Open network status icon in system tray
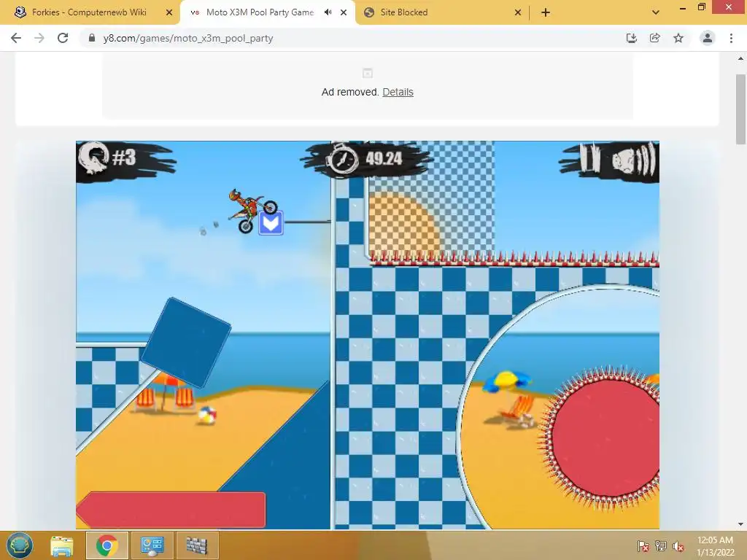The width and height of the screenshot is (747, 560). coord(661,545)
